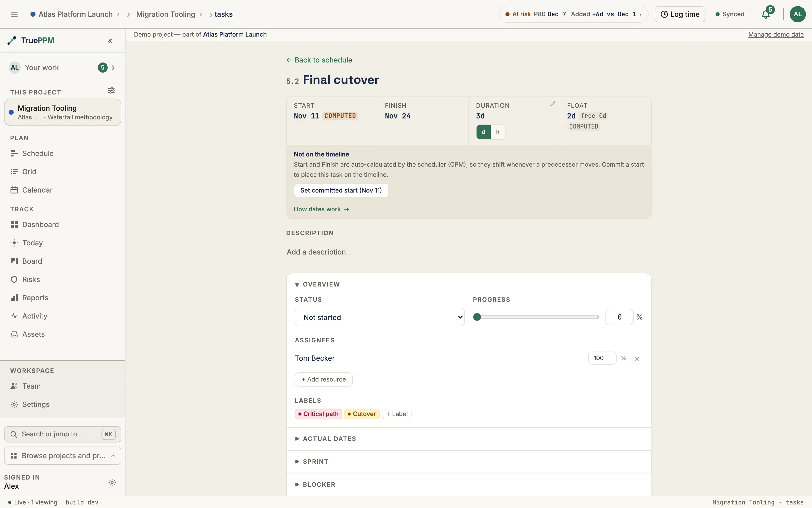This screenshot has width=812, height=508.
Task: Click the TruePPM logo
Action: coord(31,41)
